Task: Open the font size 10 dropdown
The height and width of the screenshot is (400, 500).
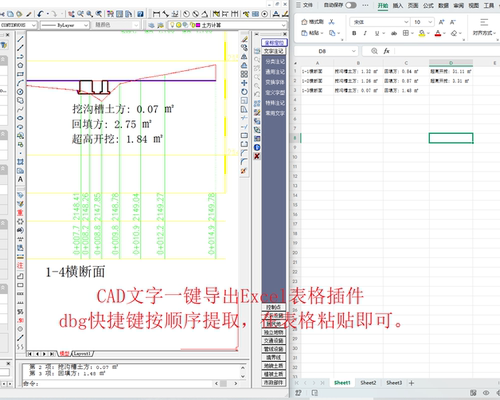Action: pos(430,22)
